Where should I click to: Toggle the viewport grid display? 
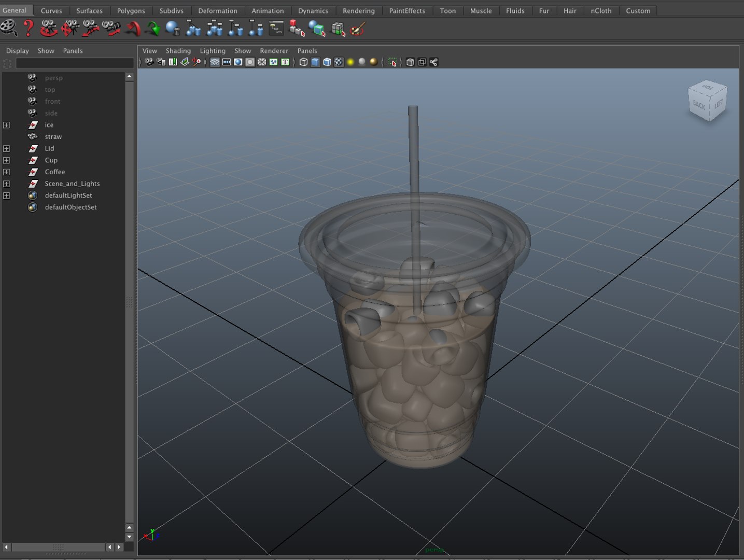coord(215,62)
